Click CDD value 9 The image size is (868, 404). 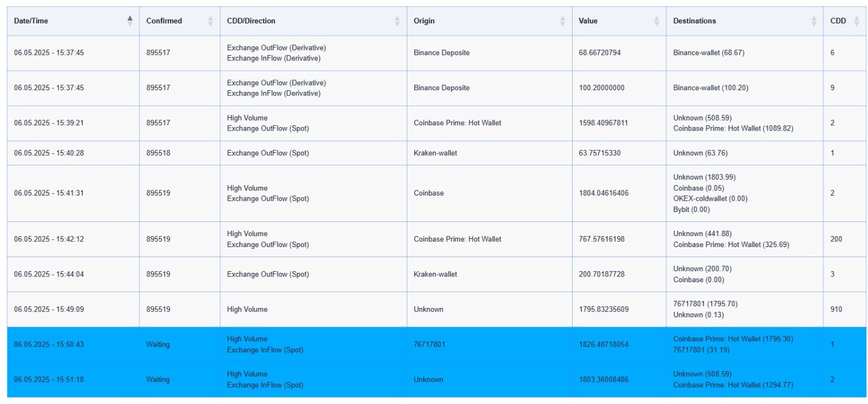pos(832,88)
